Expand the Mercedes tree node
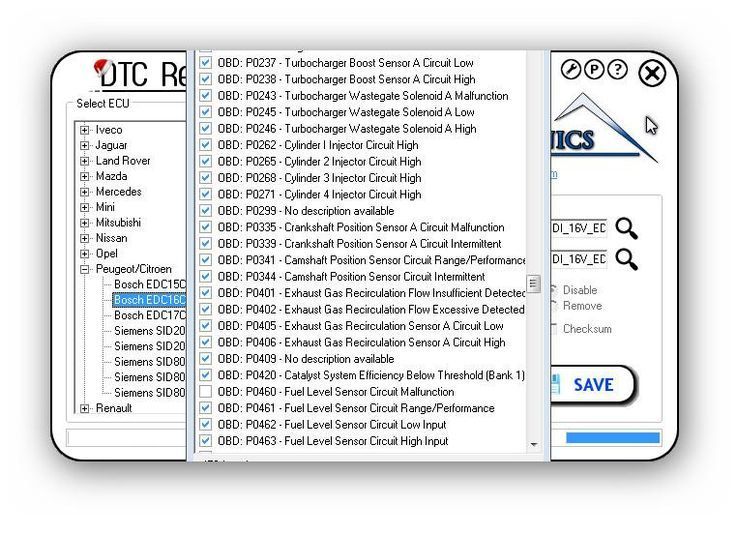737x538 pixels. coord(85,192)
